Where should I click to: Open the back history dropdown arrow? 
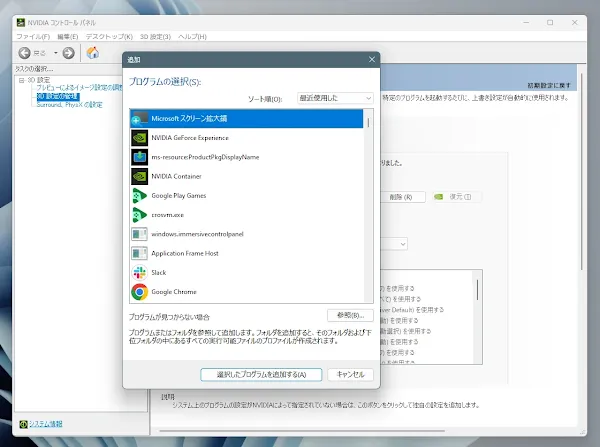pyautogui.click(x=55, y=53)
